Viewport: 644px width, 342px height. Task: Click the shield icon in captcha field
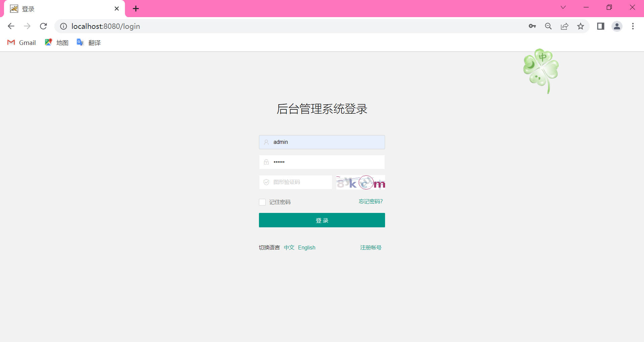point(266,182)
